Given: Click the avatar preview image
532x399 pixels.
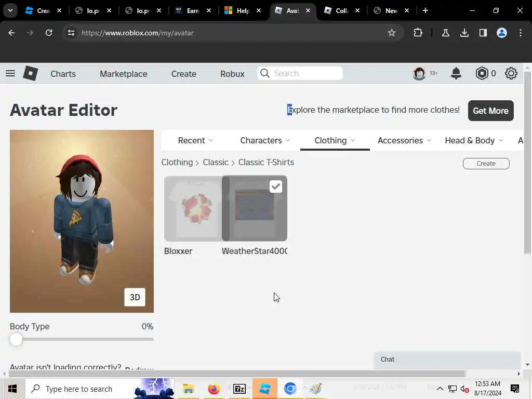Looking at the screenshot, I should tap(82, 221).
